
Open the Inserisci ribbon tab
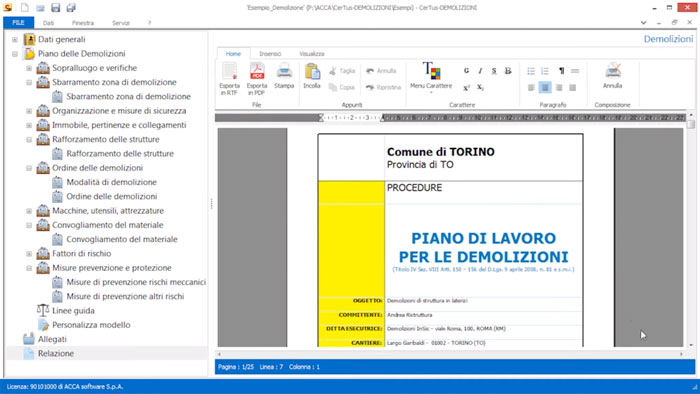pyautogui.click(x=270, y=54)
